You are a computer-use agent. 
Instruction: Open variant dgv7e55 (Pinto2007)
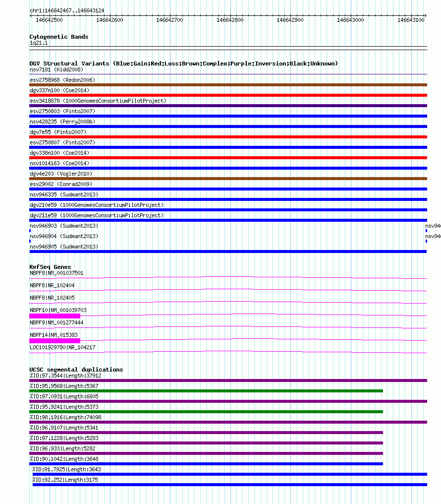(58, 132)
